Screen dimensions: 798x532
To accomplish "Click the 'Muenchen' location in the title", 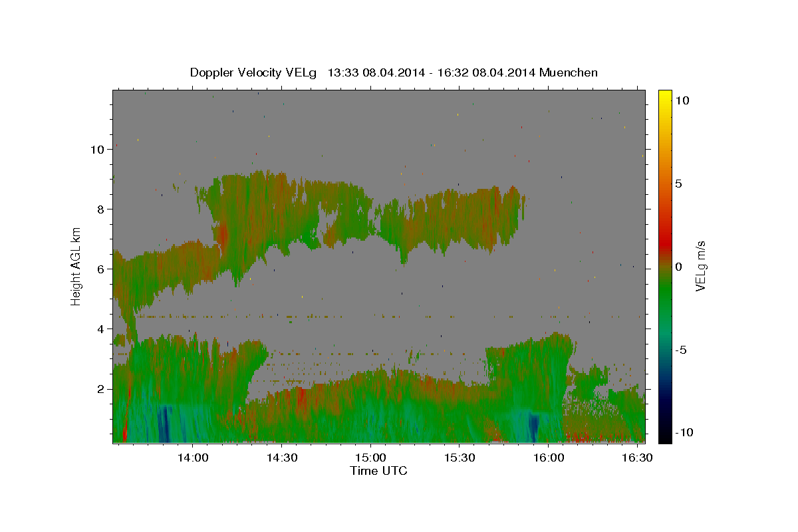I will pyautogui.click(x=569, y=72).
